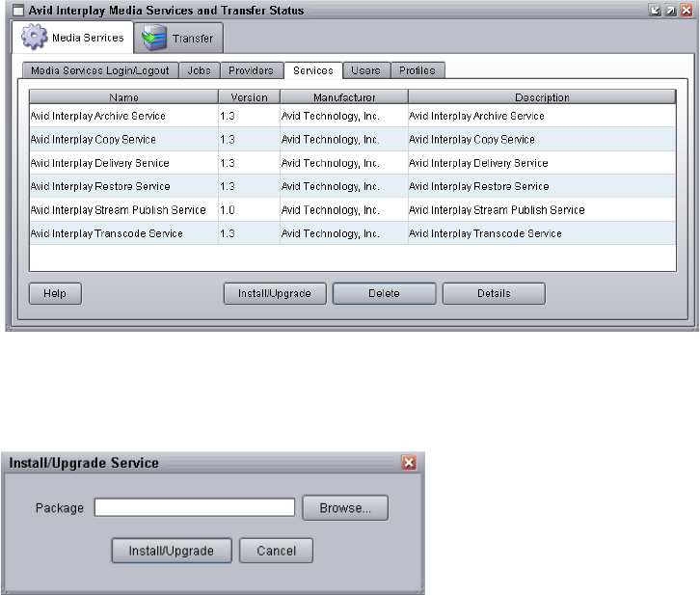Sort by the Name column header
This screenshot has height=595, width=700.
[x=123, y=96]
